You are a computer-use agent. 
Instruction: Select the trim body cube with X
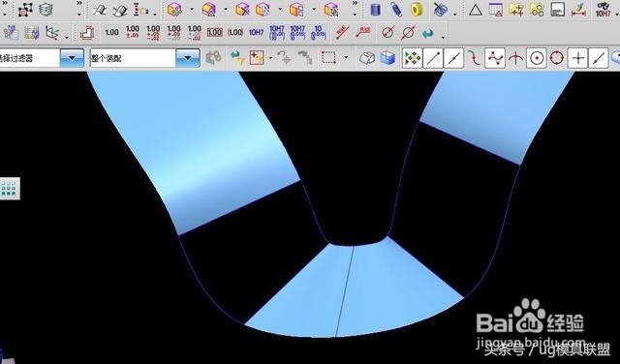[242, 10]
